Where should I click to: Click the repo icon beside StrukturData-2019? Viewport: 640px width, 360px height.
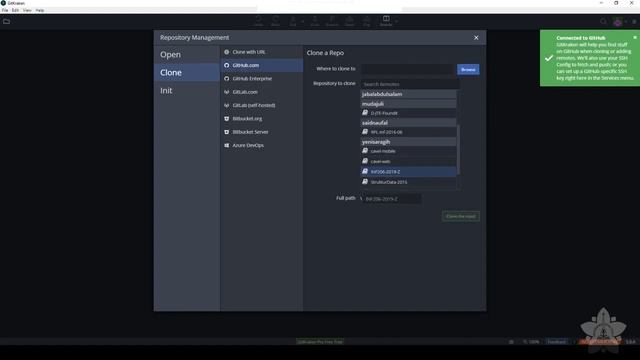click(x=365, y=182)
